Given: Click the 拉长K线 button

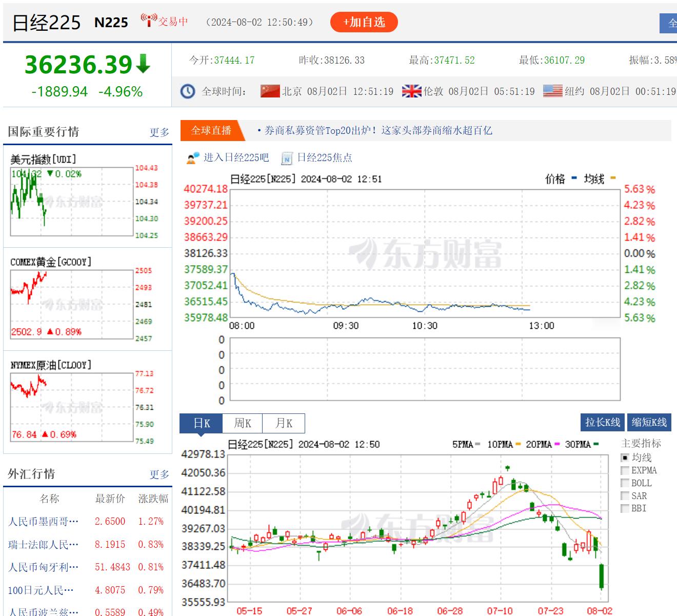Looking at the screenshot, I should click(603, 422).
